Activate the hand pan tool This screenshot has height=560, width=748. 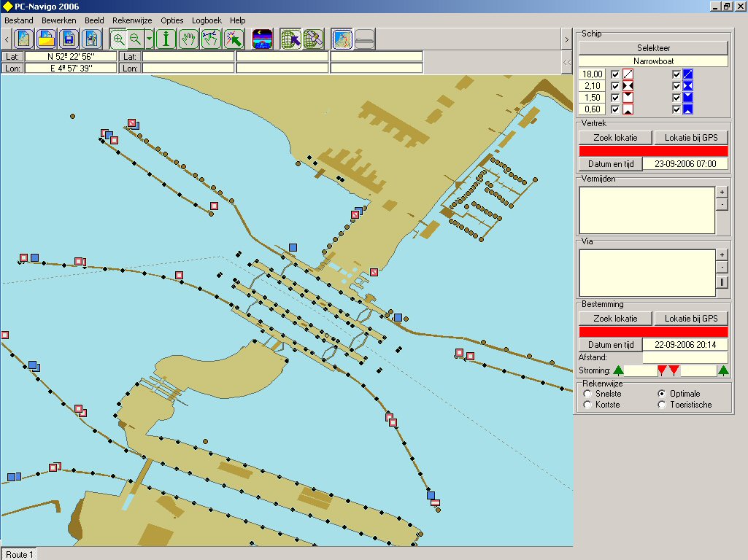188,39
